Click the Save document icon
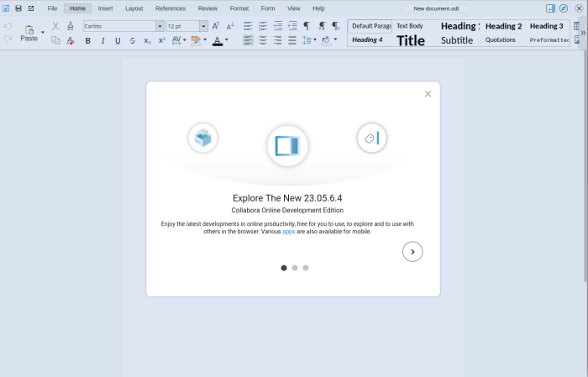 pos(18,8)
